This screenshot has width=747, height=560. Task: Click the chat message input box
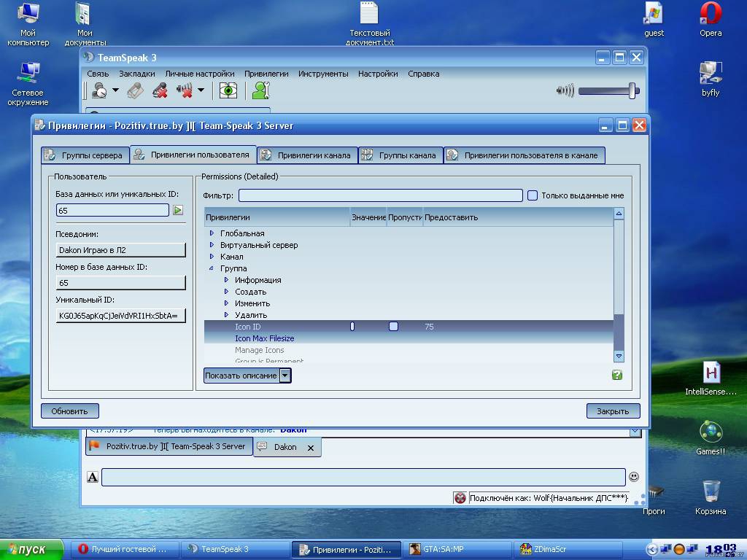(363, 477)
